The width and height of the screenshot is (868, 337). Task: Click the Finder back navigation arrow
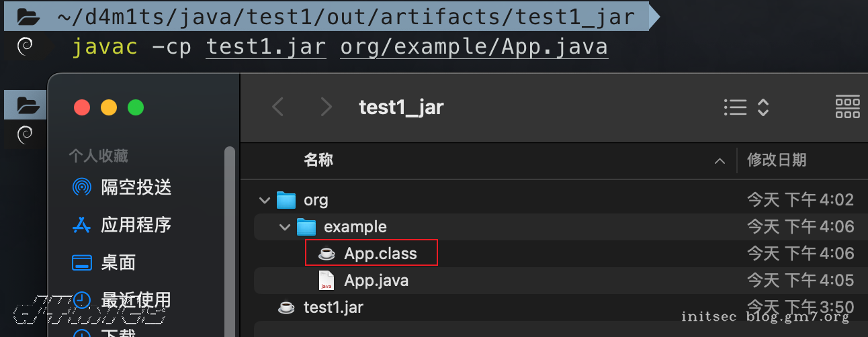pyautogui.click(x=277, y=107)
